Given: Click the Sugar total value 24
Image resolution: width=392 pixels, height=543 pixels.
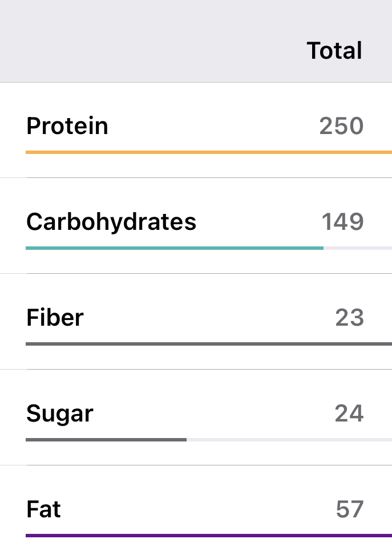Looking at the screenshot, I should click(x=349, y=414).
